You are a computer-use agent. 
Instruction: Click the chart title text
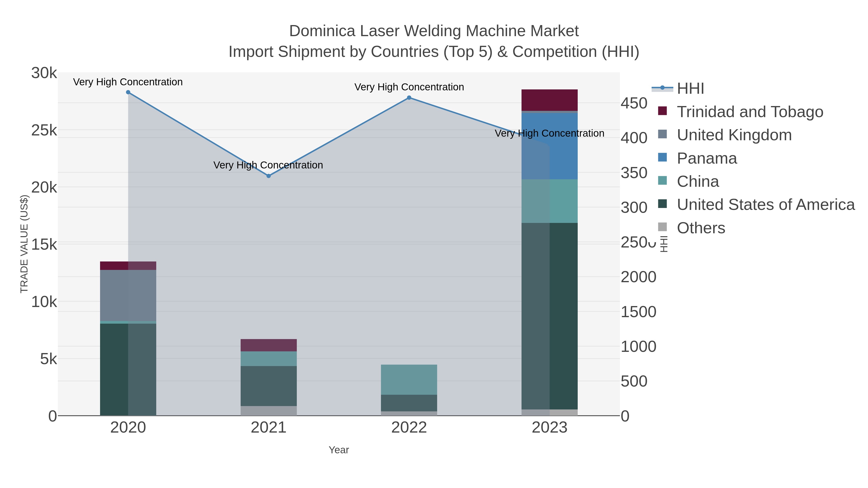(434, 41)
